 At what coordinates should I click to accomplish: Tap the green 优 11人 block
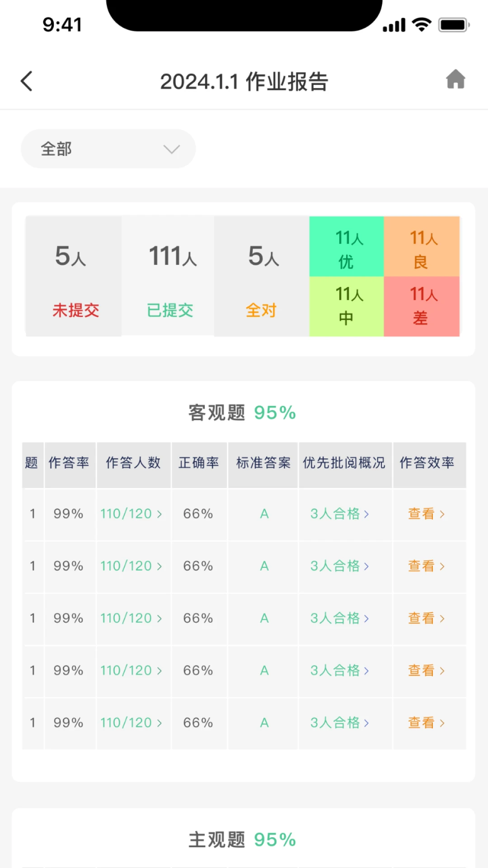click(x=347, y=247)
